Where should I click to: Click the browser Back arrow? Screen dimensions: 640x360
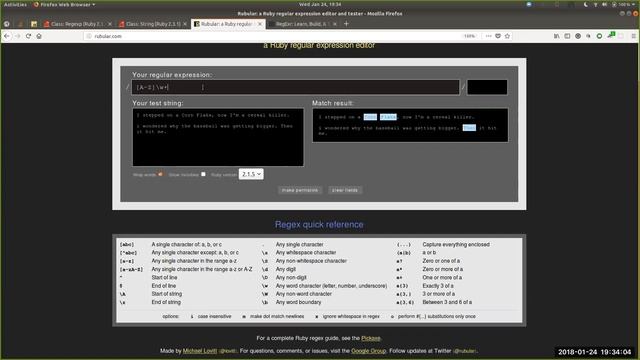point(7,36)
